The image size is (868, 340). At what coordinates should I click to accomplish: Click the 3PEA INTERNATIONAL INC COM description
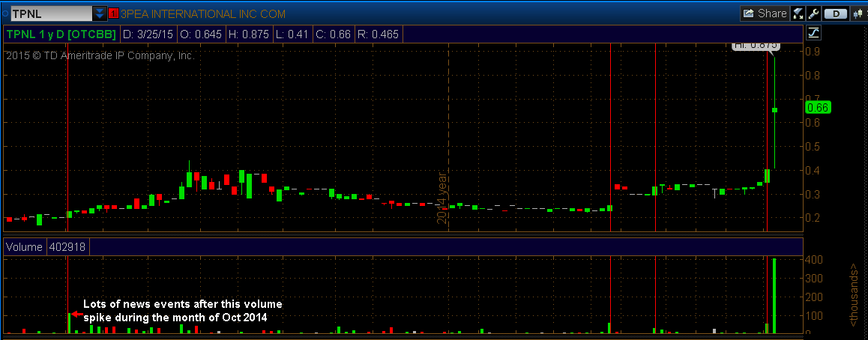(203, 13)
